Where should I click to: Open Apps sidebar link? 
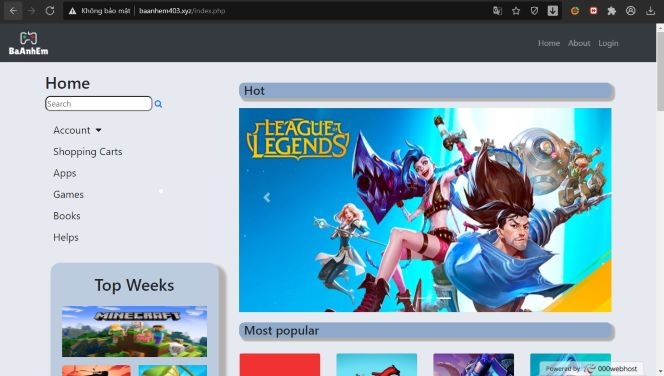click(65, 173)
